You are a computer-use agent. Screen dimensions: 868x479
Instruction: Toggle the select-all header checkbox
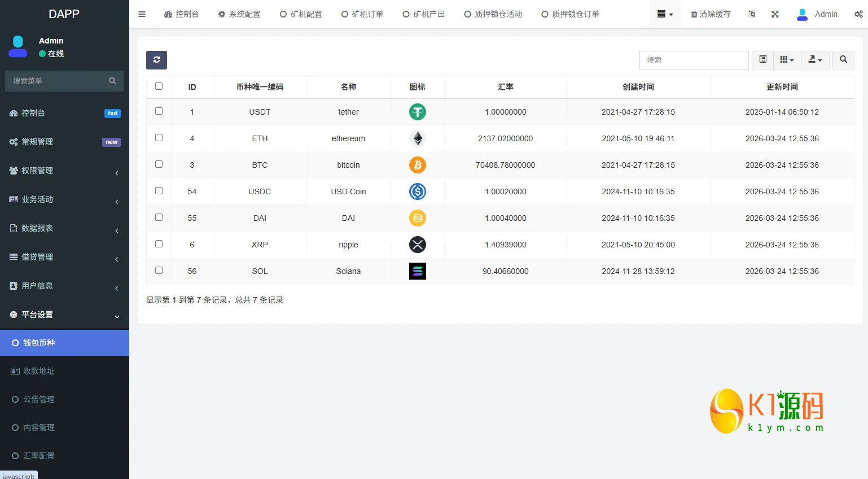point(159,86)
